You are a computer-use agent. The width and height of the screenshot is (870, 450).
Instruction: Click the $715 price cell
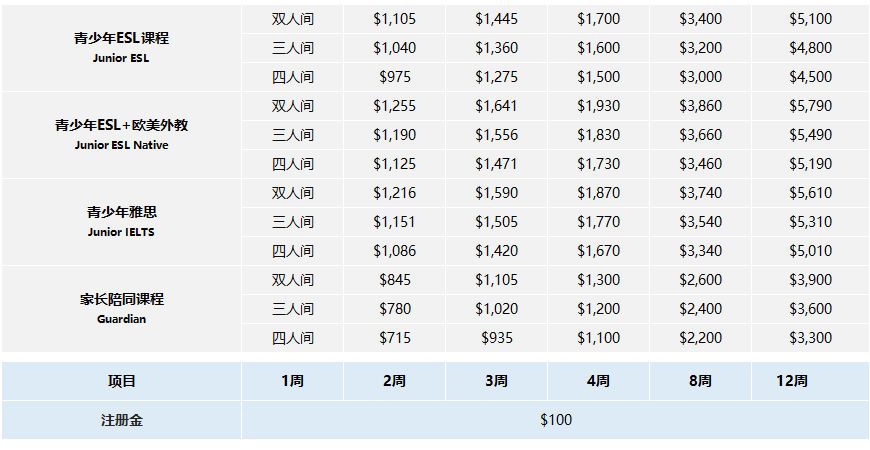pyautogui.click(x=394, y=338)
